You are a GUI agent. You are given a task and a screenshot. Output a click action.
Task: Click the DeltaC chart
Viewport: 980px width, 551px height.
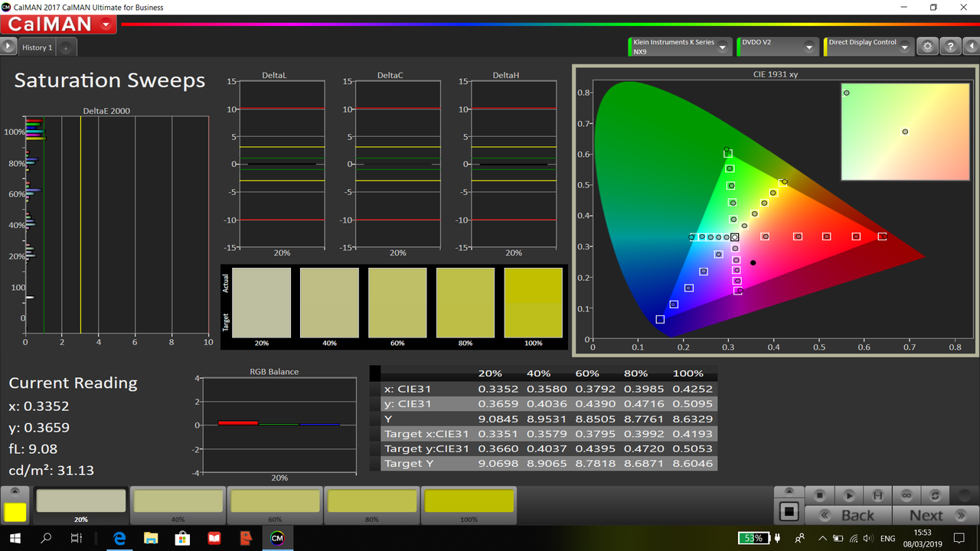398,165
